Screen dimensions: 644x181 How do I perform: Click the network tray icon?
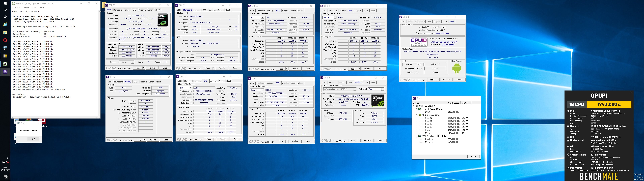point(3,162)
